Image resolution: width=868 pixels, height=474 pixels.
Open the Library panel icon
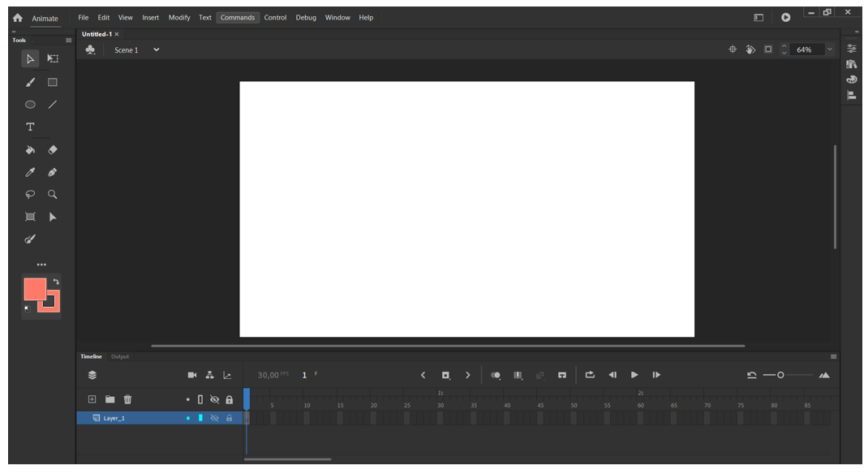[852, 64]
